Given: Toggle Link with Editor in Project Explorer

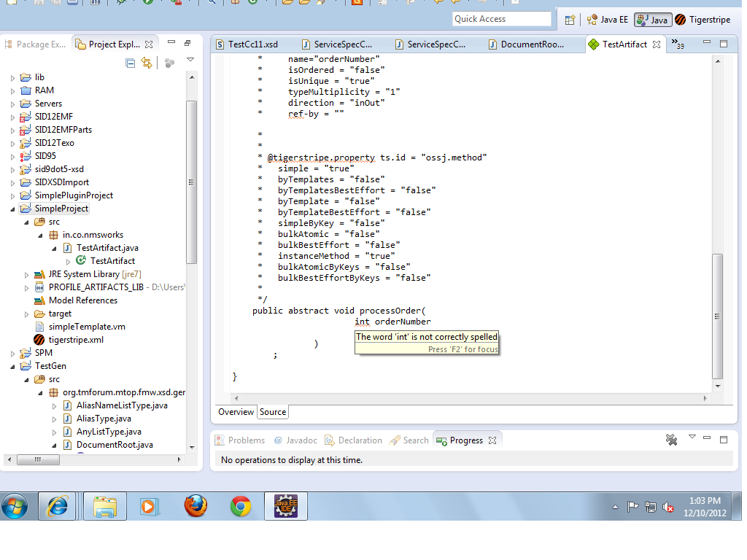Looking at the screenshot, I should click(x=147, y=63).
